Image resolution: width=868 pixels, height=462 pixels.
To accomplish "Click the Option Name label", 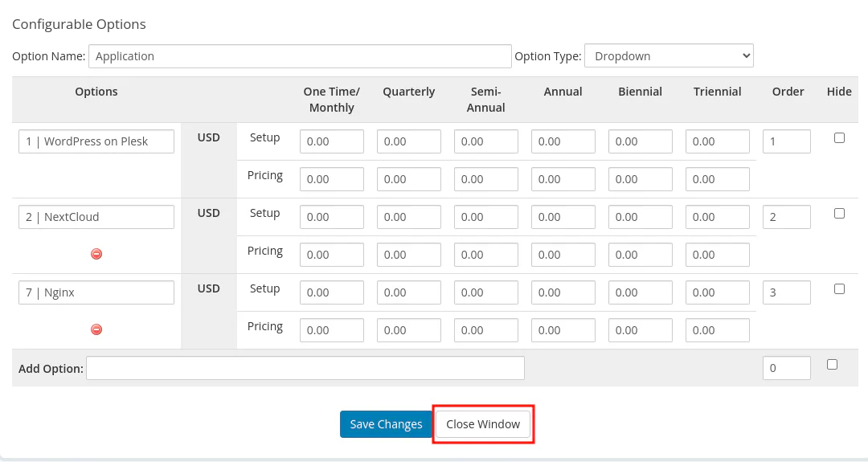I will tap(49, 56).
